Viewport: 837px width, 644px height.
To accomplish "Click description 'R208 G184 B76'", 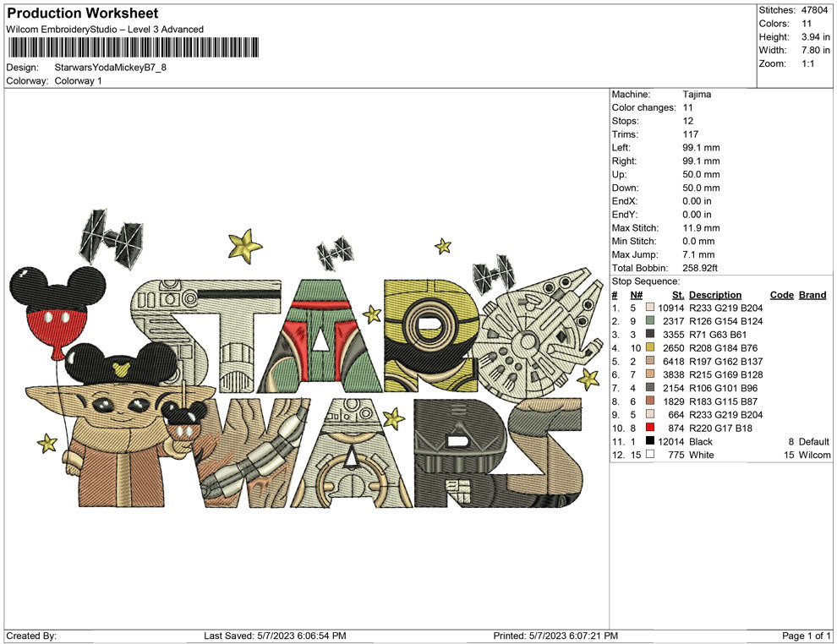I will tap(724, 348).
